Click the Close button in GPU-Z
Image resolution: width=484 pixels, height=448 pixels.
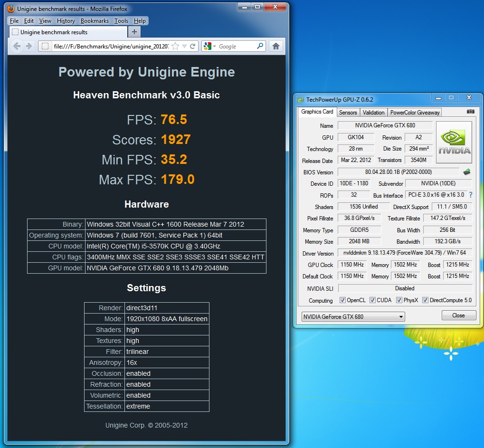click(x=458, y=315)
